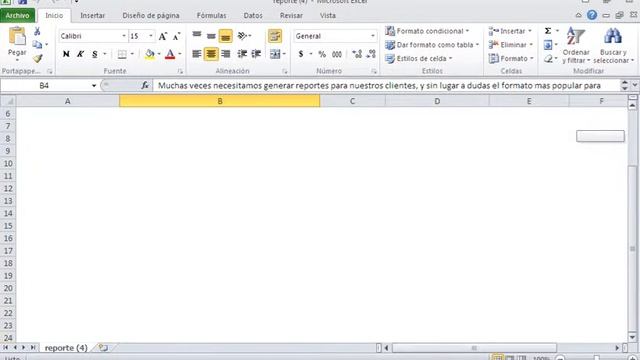Insert a new worksheet tab icon
Screen dimensions: 640x360
pos(103,348)
